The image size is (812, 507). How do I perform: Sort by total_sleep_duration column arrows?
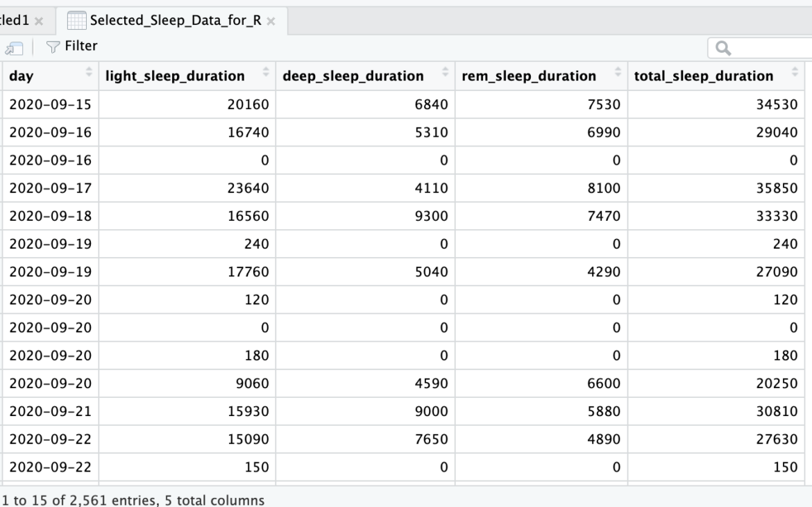click(795, 72)
